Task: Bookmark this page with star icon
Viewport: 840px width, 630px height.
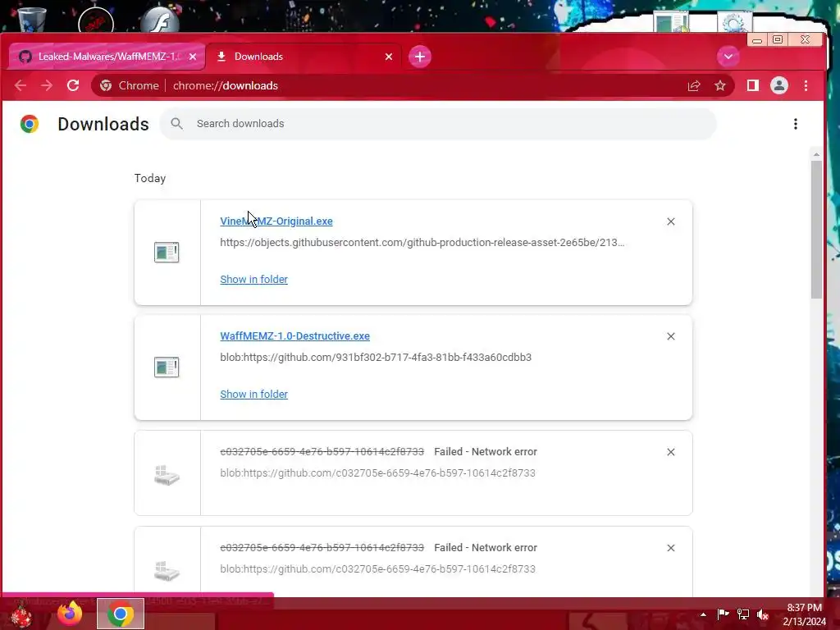Action: click(720, 85)
